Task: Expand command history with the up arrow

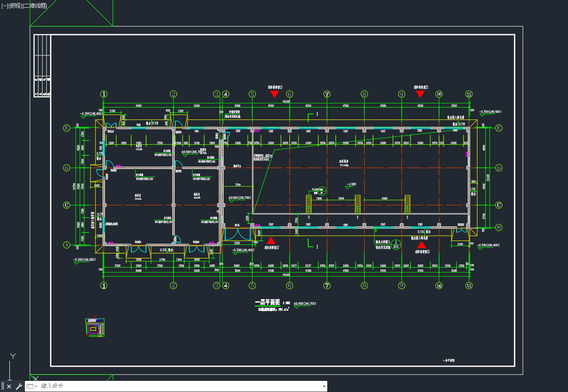Action: coord(324,386)
